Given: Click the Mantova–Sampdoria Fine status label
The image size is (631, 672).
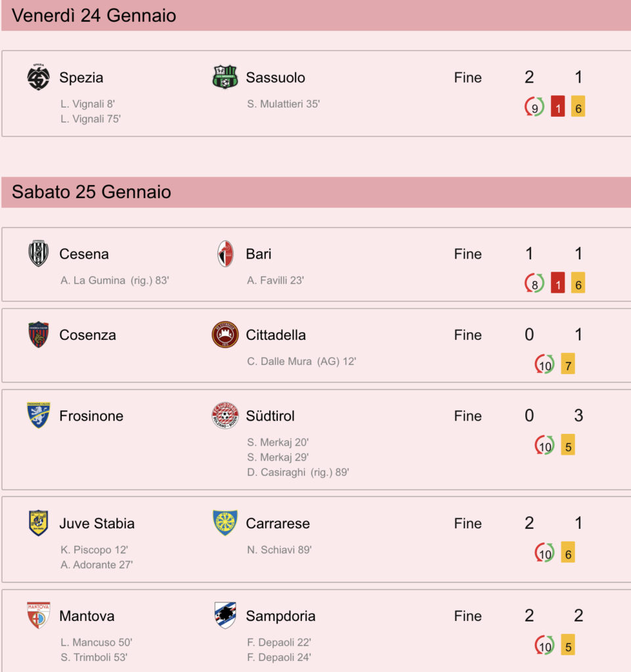Looking at the screenshot, I should point(468,616).
